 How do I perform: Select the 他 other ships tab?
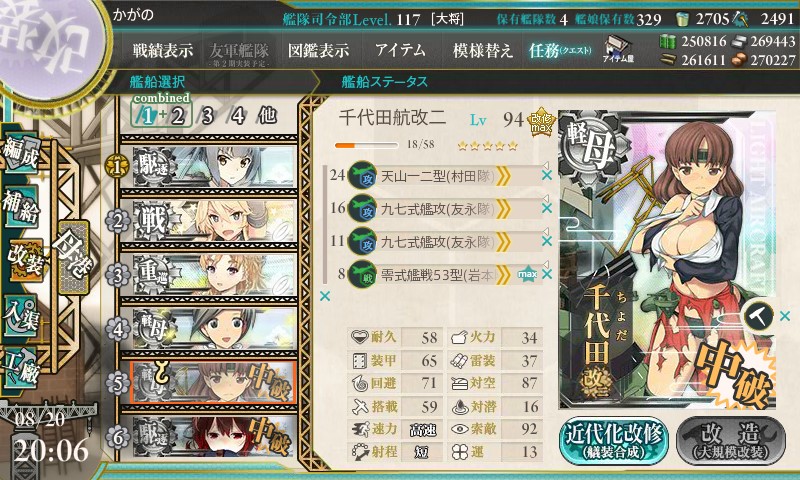click(x=267, y=116)
